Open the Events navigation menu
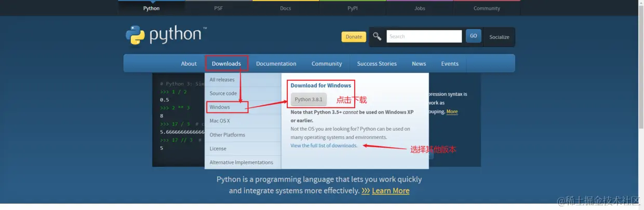Image resolution: width=644 pixels, height=210 pixels. pos(450,64)
